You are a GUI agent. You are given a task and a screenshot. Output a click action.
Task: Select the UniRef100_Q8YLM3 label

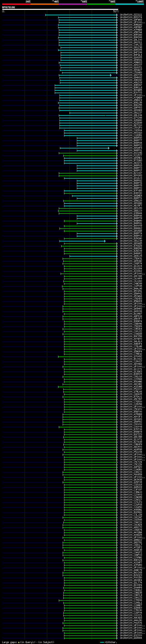131,208
